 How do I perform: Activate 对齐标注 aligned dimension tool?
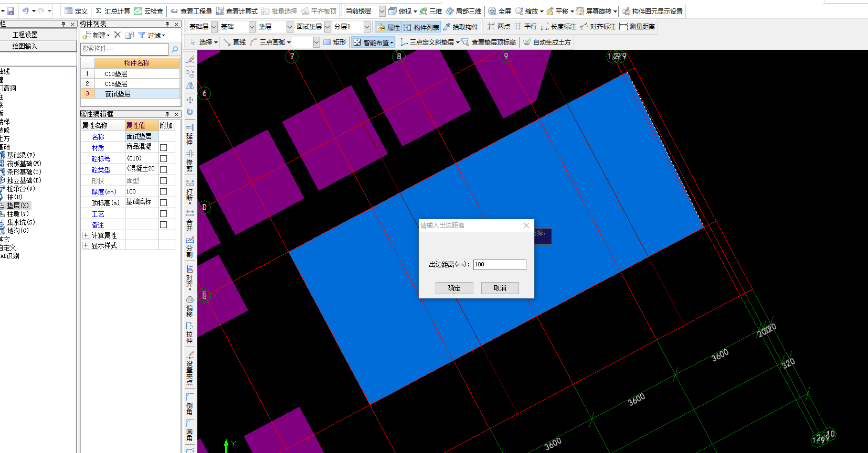[598, 27]
